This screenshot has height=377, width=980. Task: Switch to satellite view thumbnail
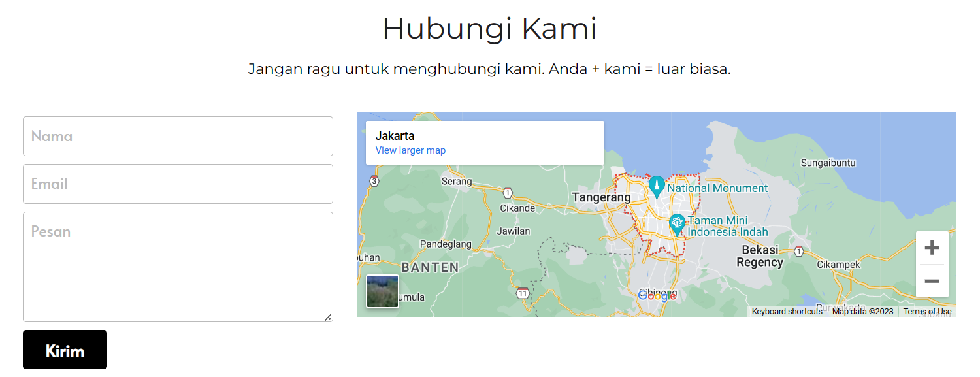[382, 291]
